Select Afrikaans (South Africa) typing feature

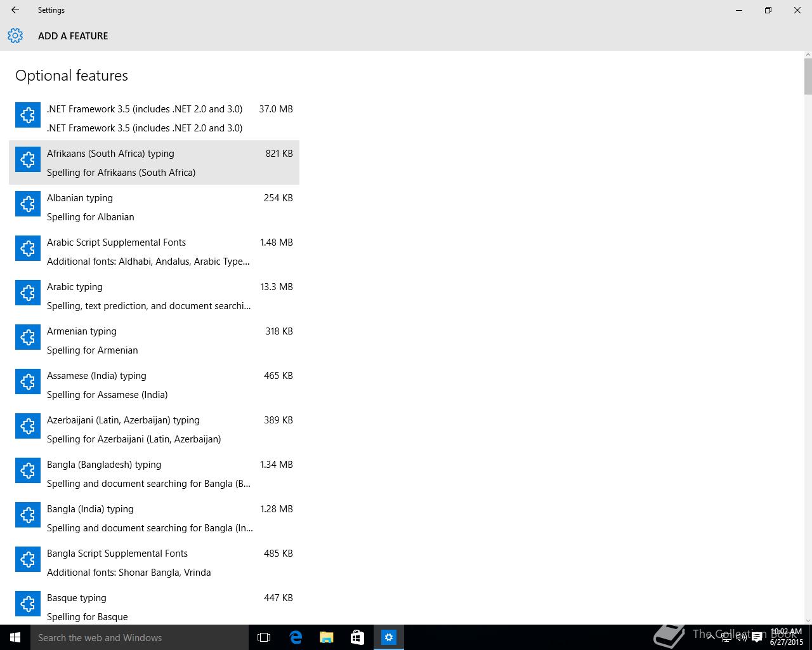[x=154, y=162]
